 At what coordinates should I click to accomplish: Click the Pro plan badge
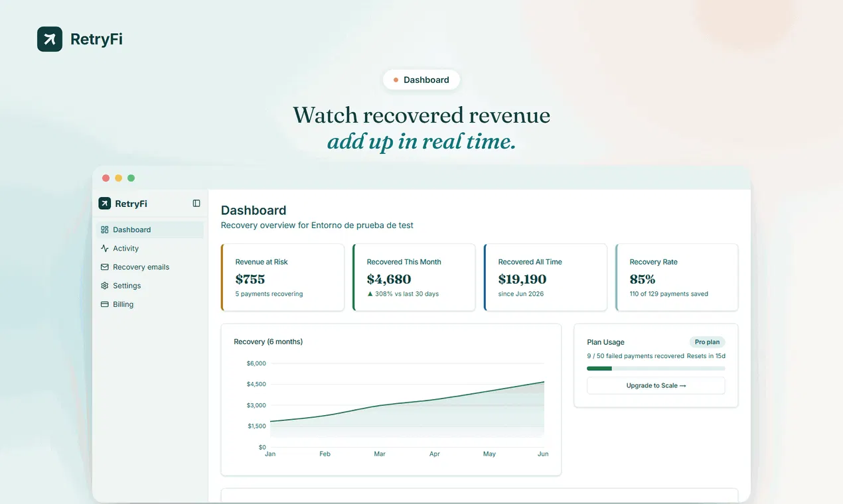click(x=707, y=342)
